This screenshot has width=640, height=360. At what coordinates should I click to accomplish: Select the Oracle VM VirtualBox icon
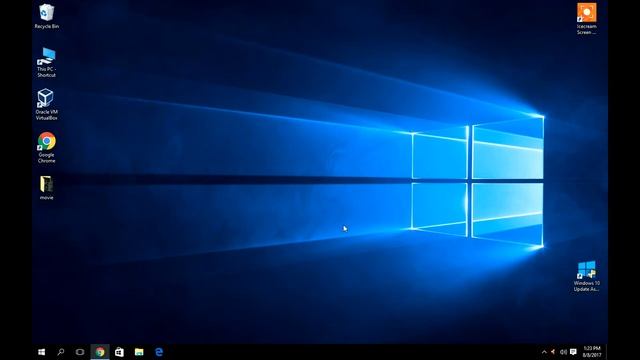coord(47,104)
